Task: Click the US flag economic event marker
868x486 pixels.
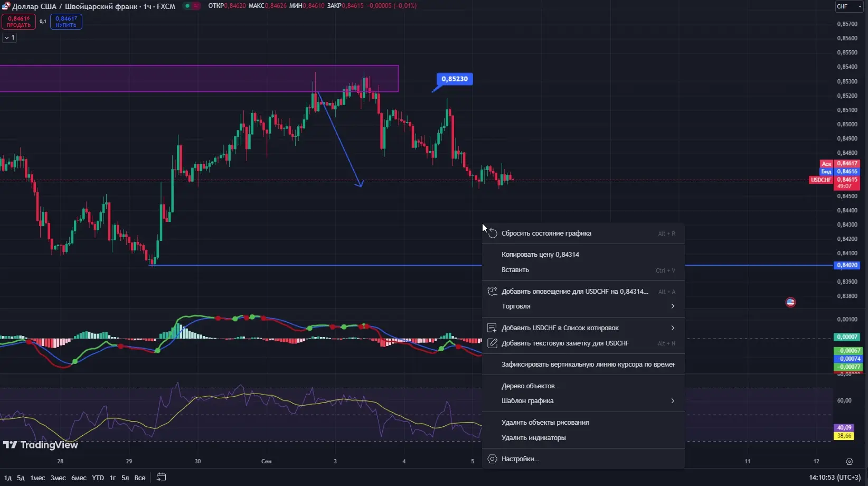Action: (790, 302)
